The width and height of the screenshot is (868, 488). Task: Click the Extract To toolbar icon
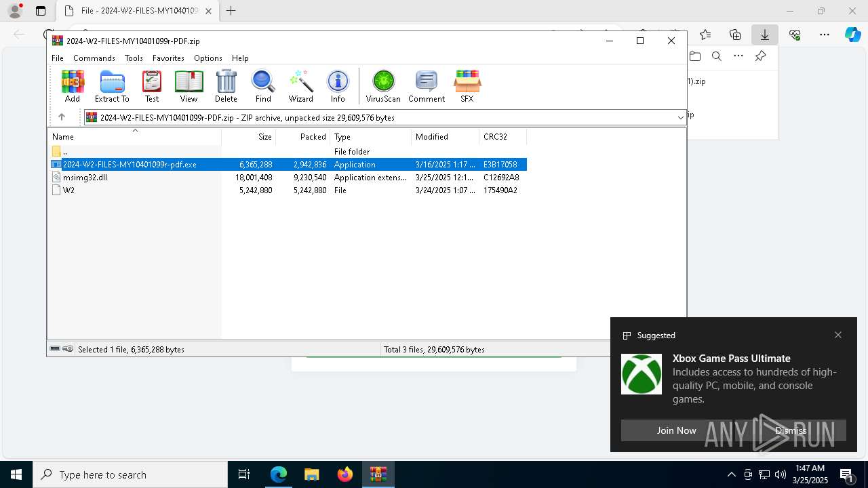pyautogui.click(x=112, y=86)
